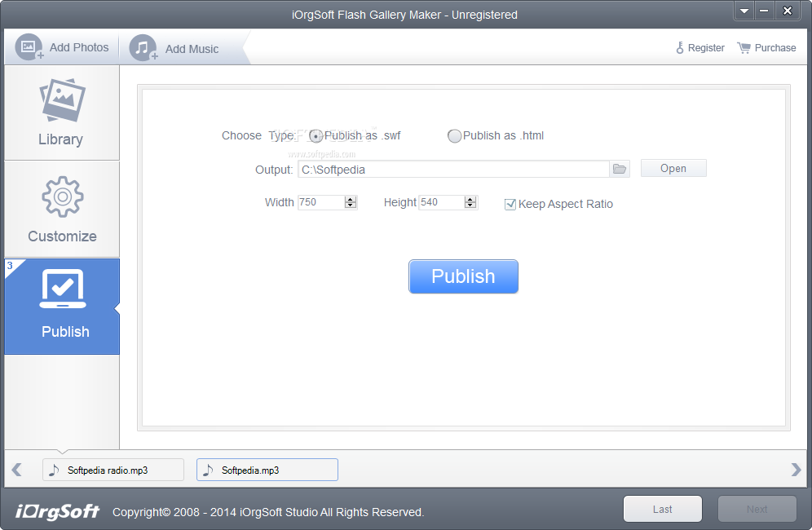Click the Purchase cart icon
812x530 pixels.
pyautogui.click(x=744, y=47)
